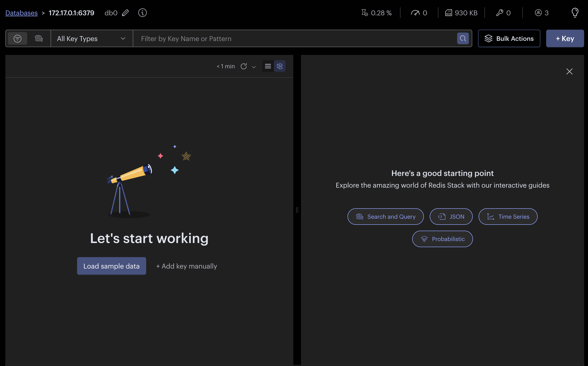The width and height of the screenshot is (588, 366).
Task: View commands per second gauge icon
Action: point(415,13)
